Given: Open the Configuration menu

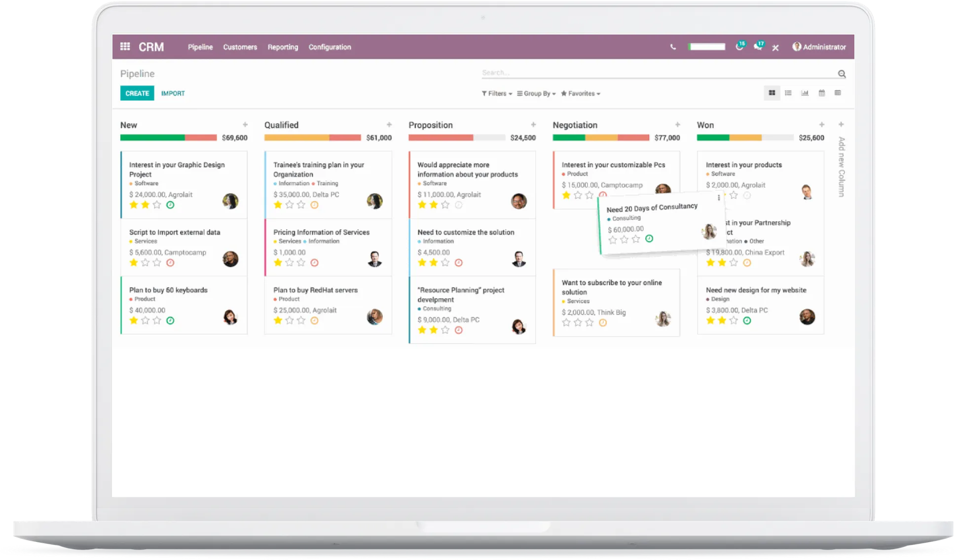Looking at the screenshot, I should pos(330,47).
